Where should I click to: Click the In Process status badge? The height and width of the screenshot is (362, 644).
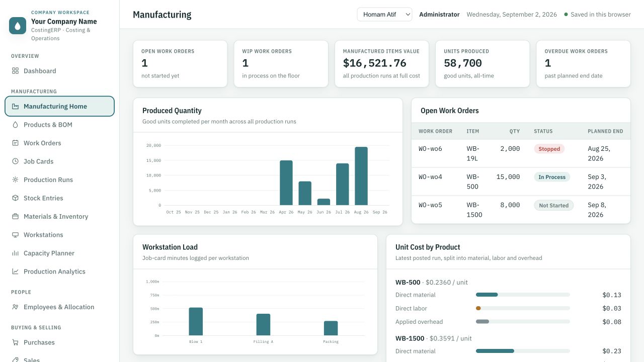(x=552, y=177)
